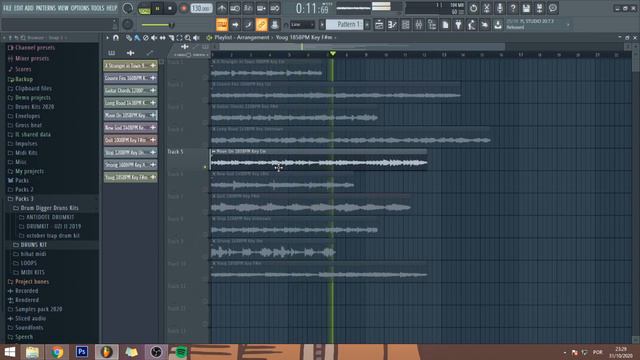Screen dimensions: 640x360
Task: Open the EDIT menu
Action: [18, 8]
